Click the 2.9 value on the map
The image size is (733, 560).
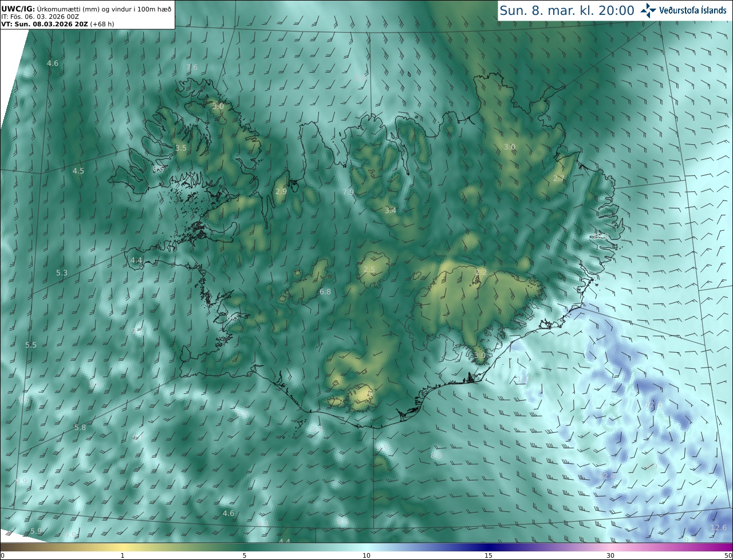[281, 191]
